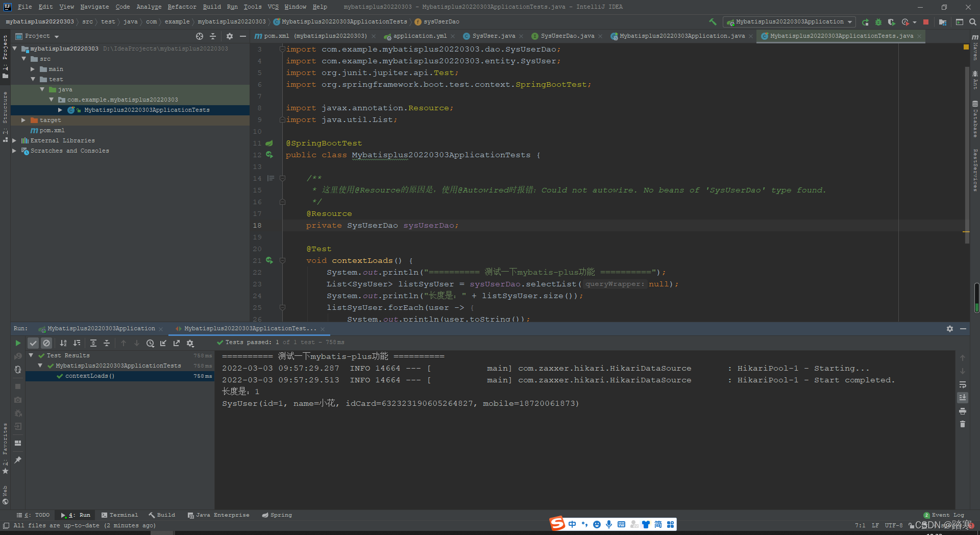980x535 pixels.
Task: Toggle Show Ignored tests button
Action: [x=46, y=343]
